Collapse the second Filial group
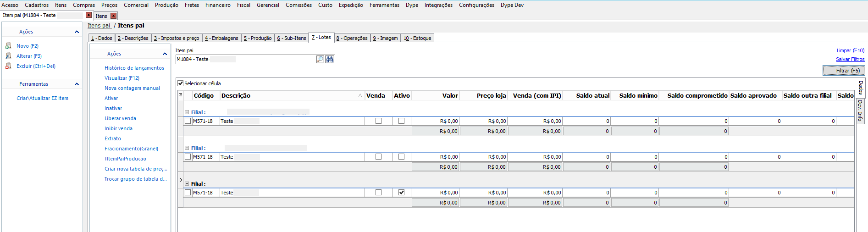The height and width of the screenshot is (232, 868). point(187,148)
